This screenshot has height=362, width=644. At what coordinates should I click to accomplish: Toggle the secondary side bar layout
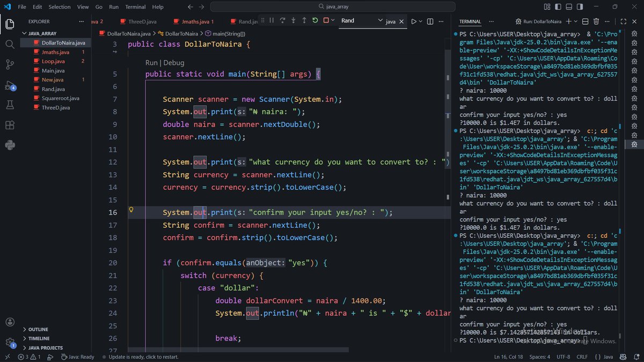point(579,7)
